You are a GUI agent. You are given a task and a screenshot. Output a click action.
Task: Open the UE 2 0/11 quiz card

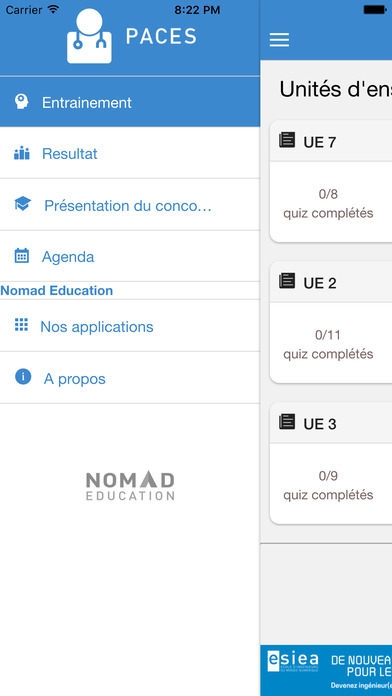(x=331, y=322)
